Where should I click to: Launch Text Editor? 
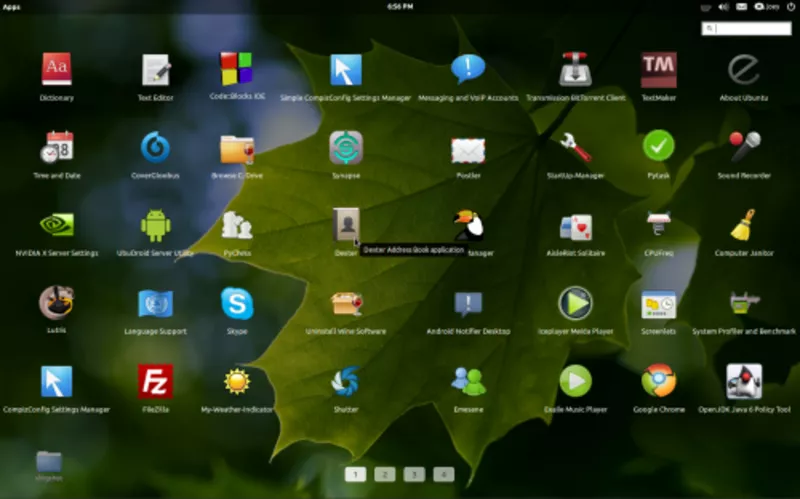coord(156,69)
